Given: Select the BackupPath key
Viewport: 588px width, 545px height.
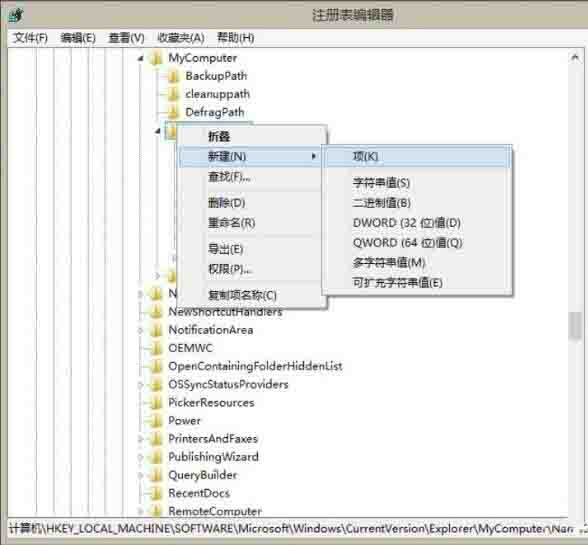Looking at the screenshot, I should (x=216, y=76).
